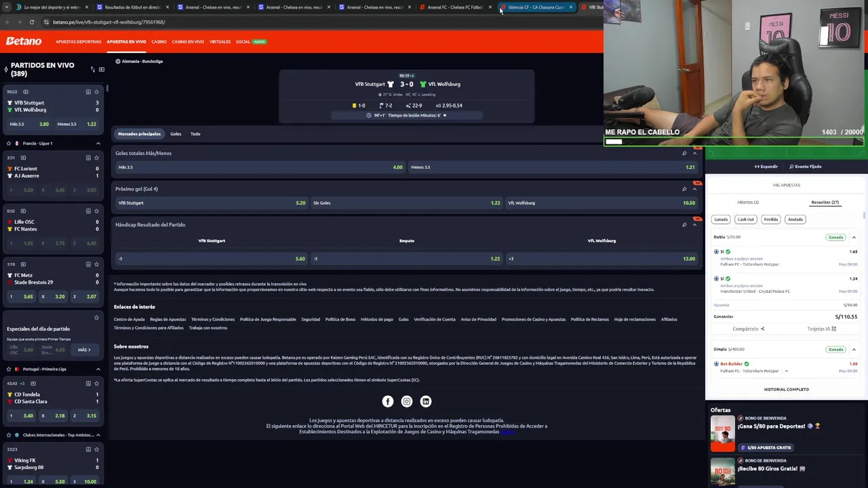The height and width of the screenshot is (488, 868).
Task: Collapse the live matches sidebar panel icon
Action: (x=102, y=69)
